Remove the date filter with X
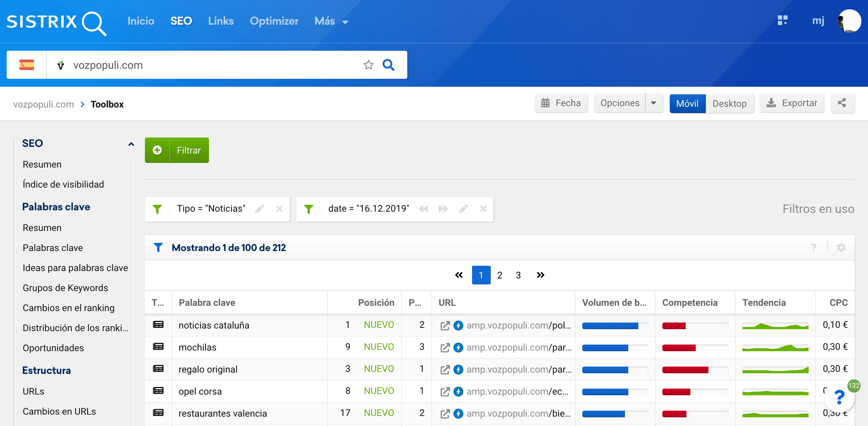Image resolution: width=868 pixels, height=426 pixels. [483, 209]
